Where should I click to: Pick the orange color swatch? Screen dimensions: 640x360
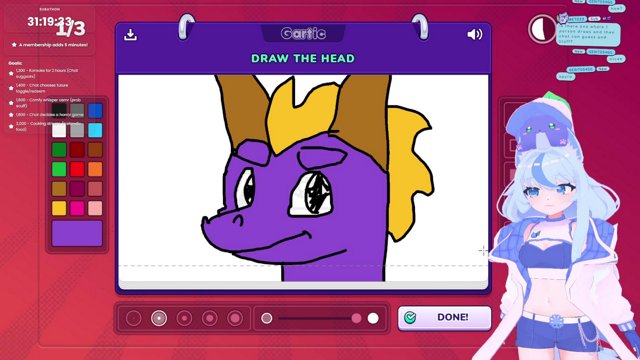point(95,169)
